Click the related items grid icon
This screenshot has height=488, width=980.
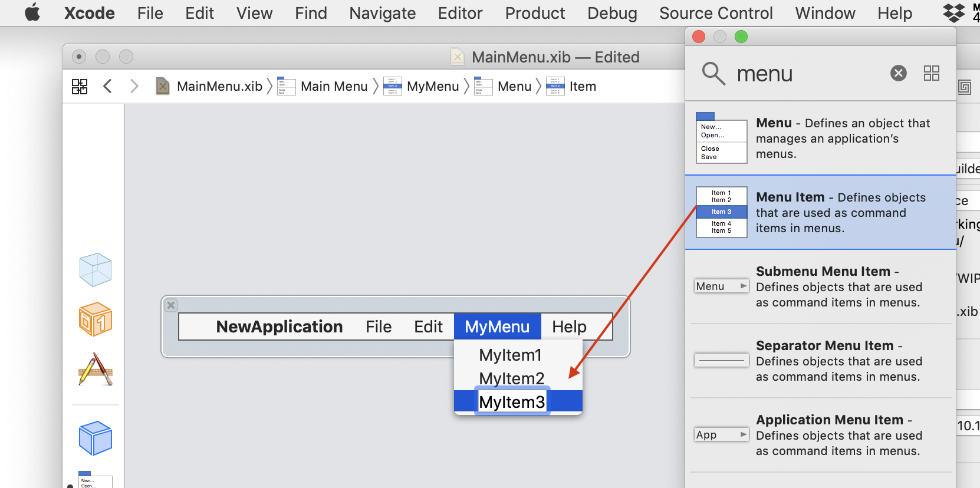pos(80,87)
